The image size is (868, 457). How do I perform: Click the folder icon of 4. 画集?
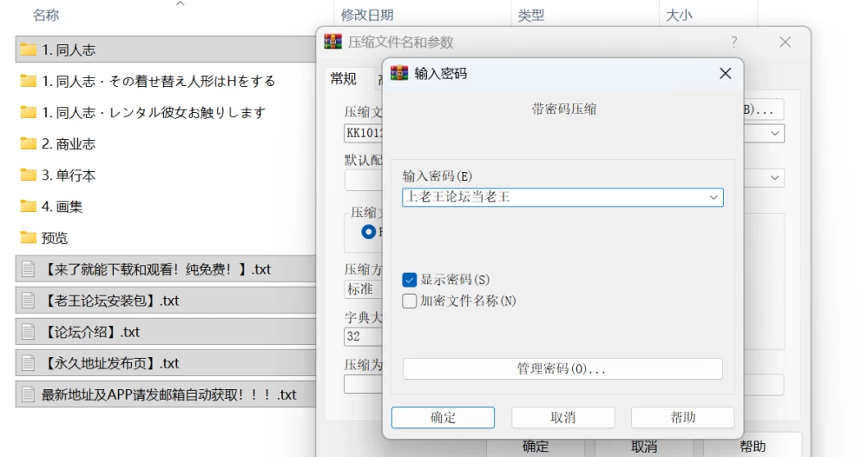pos(28,207)
